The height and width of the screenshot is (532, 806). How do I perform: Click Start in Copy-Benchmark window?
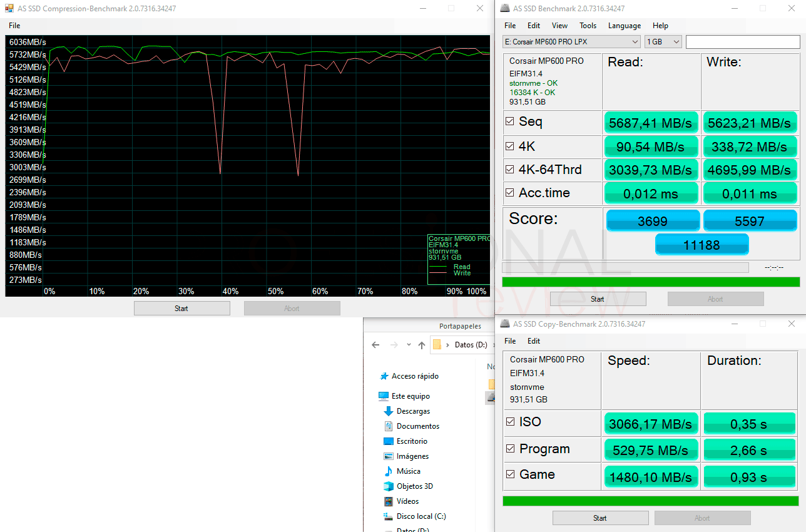tap(600, 518)
